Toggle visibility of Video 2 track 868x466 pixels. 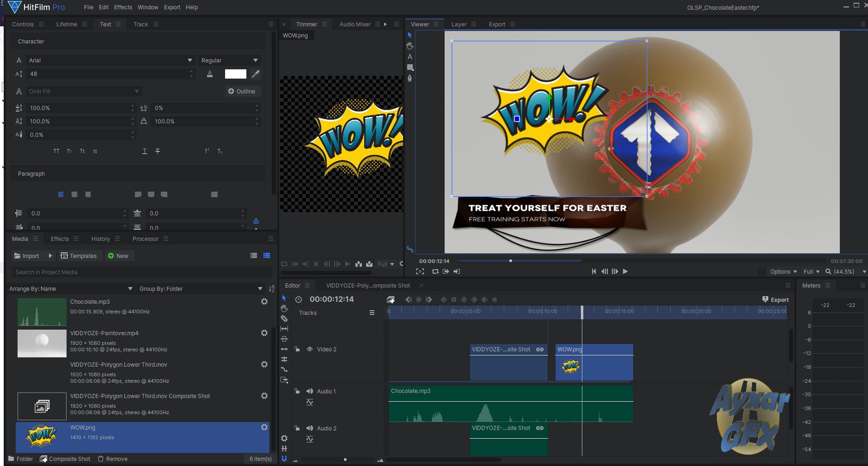pos(310,349)
